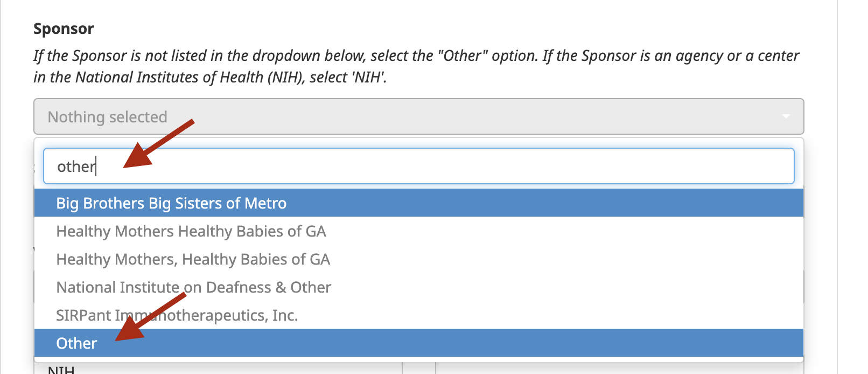The image size is (868, 374).
Task: Select "Big Brothers Big Sisters of Metro"
Action: pyautogui.click(x=171, y=203)
